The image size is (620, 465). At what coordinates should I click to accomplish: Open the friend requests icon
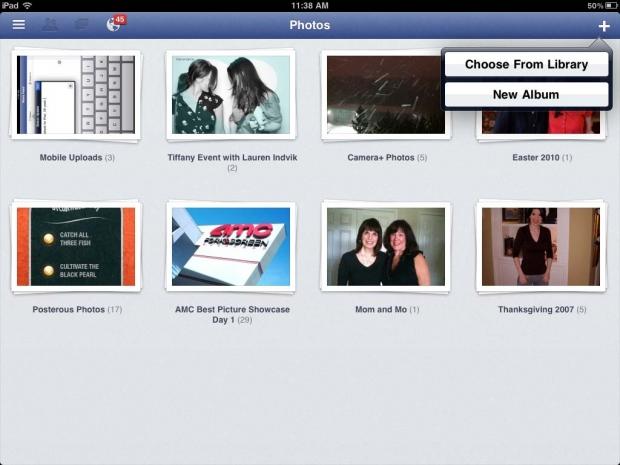pos(50,25)
